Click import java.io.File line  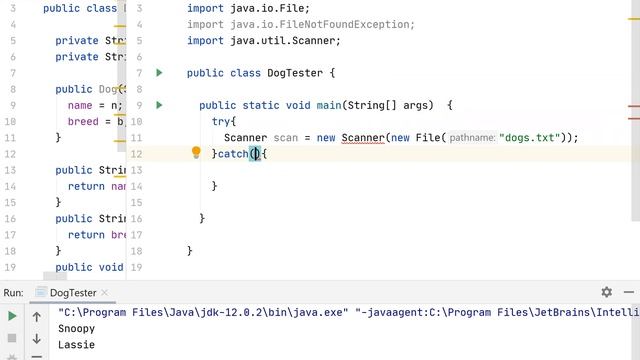coord(248,8)
